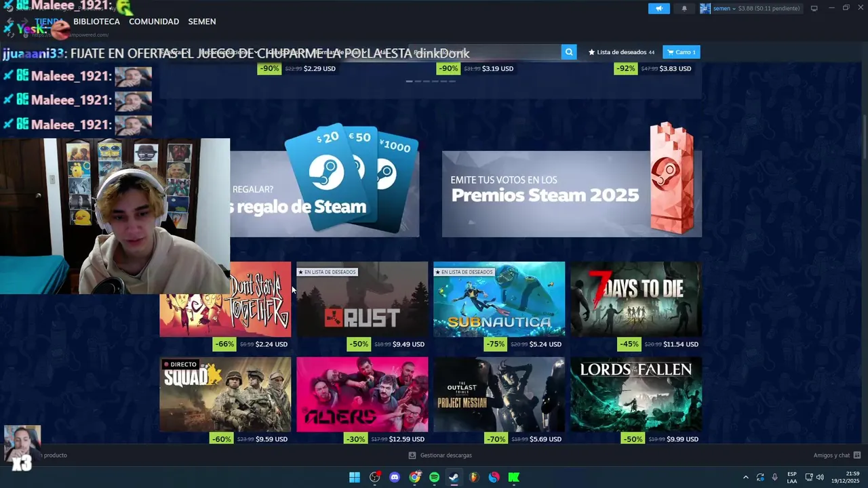Viewport: 868px width, 488px height.
Task: Click Rust's 'En lista de deseados' tag
Action: 327,272
